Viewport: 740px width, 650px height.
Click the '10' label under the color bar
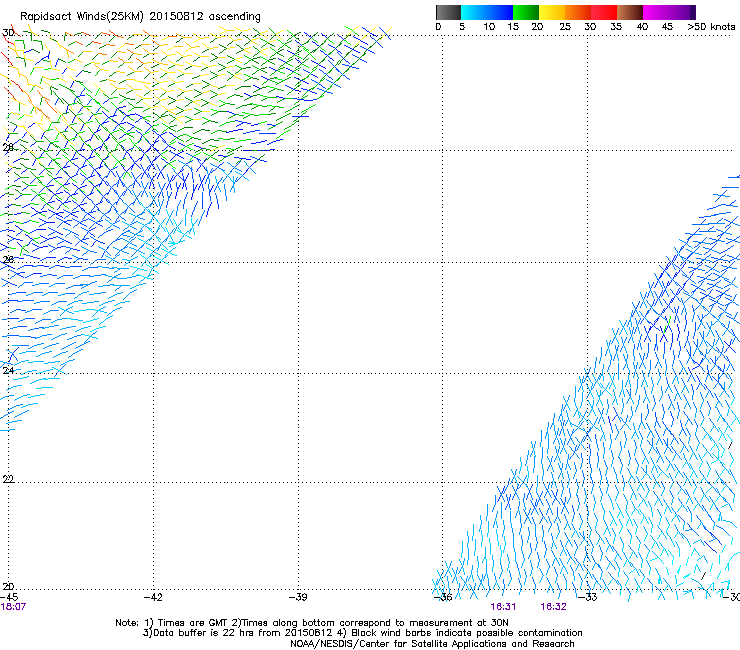[x=489, y=27]
